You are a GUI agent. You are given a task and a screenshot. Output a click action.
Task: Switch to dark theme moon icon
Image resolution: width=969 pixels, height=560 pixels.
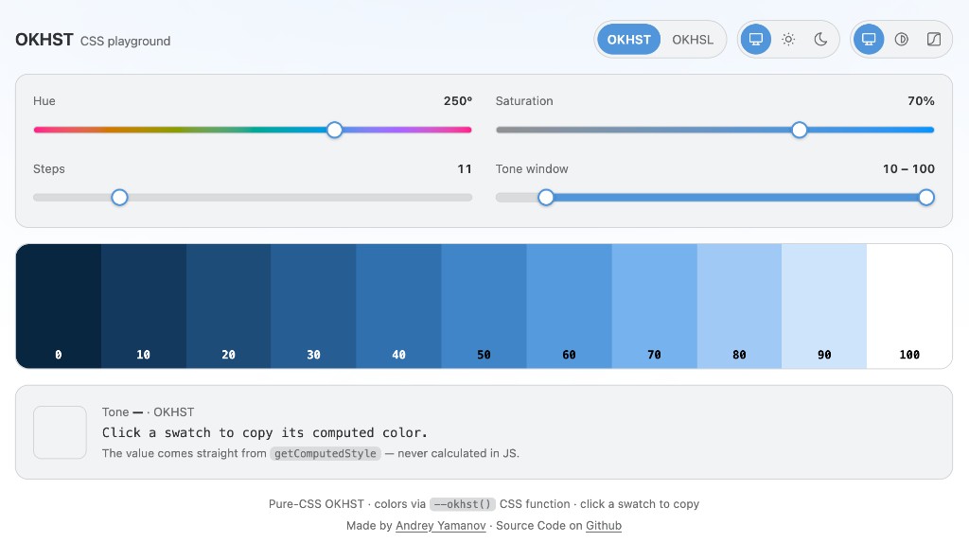coord(820,40)
